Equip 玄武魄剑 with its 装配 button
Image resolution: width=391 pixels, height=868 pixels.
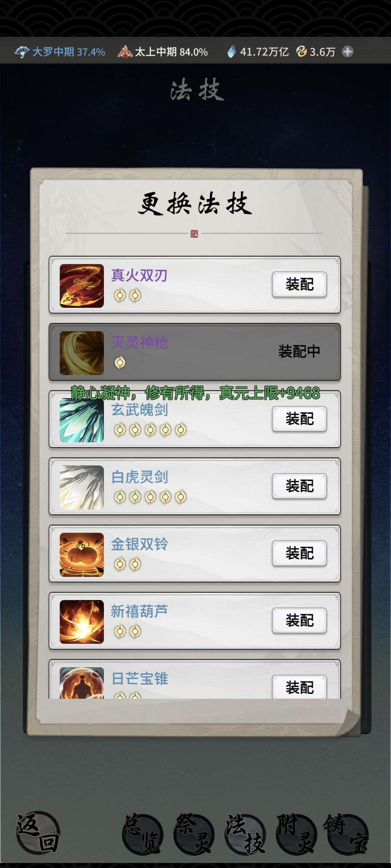pyautogui.click(x=299, y=419)
